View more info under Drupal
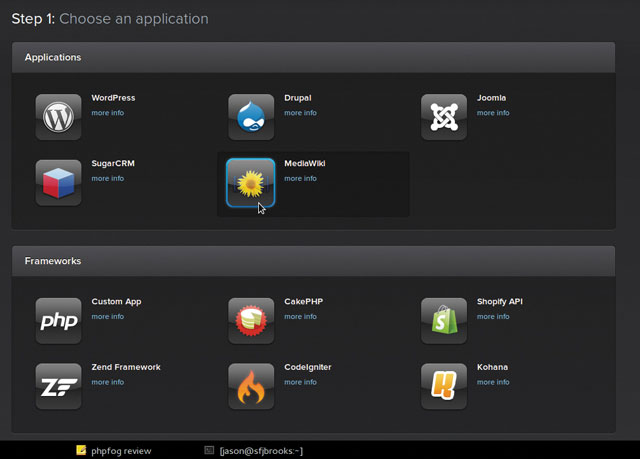 pos(300,113)
